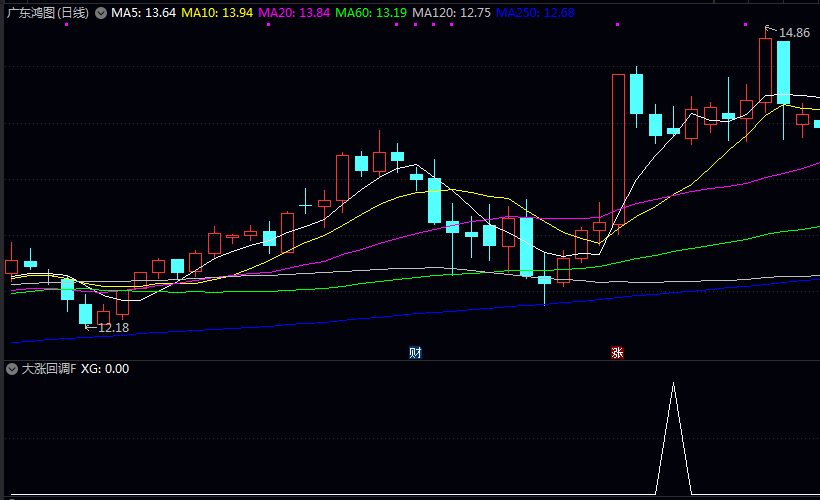Click the white MA5: 13.64 label

[144, 13]
